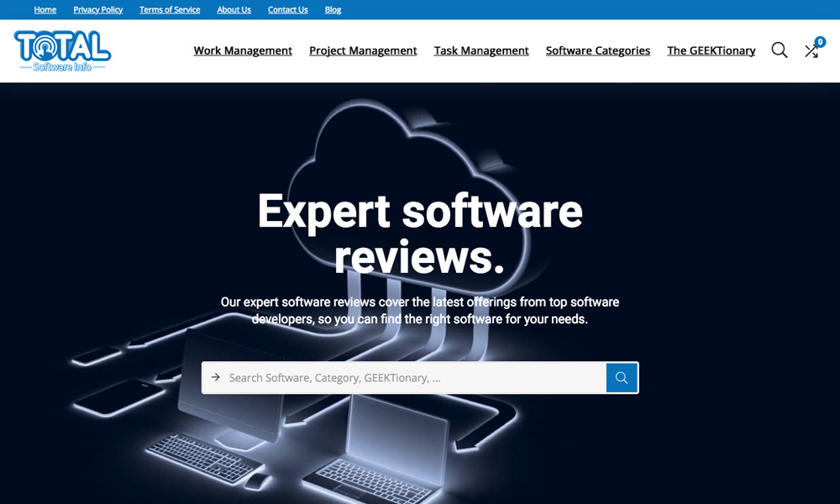Click the compare counter badge showing 0
This screenshot has width=840, height=504.
click(820, 42)
